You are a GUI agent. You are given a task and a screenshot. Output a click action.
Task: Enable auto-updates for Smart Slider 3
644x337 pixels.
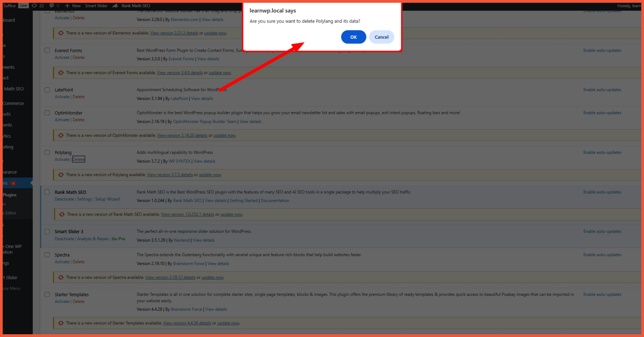[602, 231]
